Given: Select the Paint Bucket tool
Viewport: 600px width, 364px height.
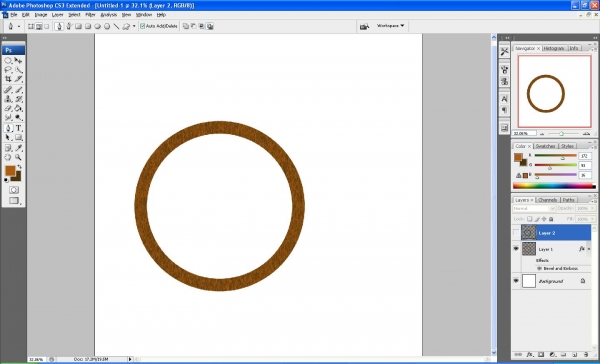Looking at the screenshot, I should [x=18, y=108].
